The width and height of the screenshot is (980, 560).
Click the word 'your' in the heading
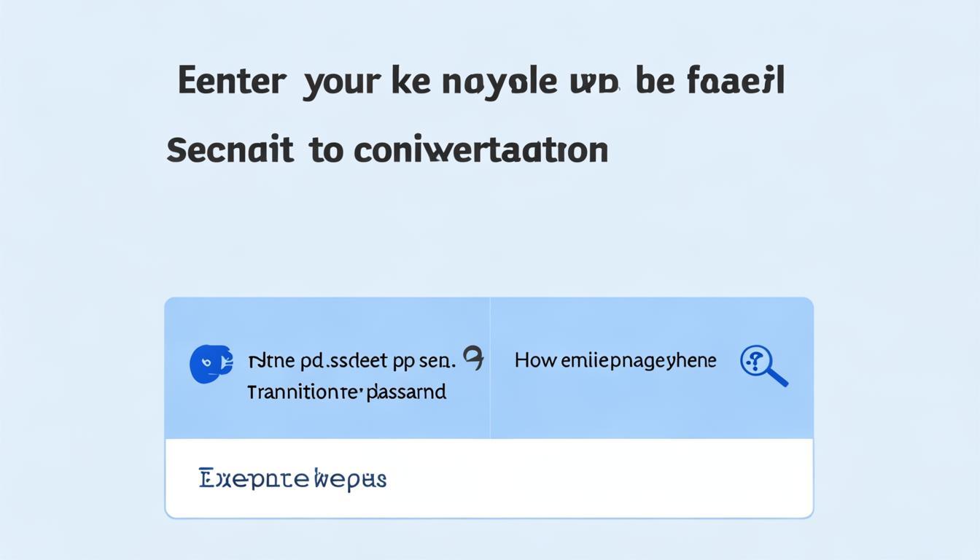point(341,83)
